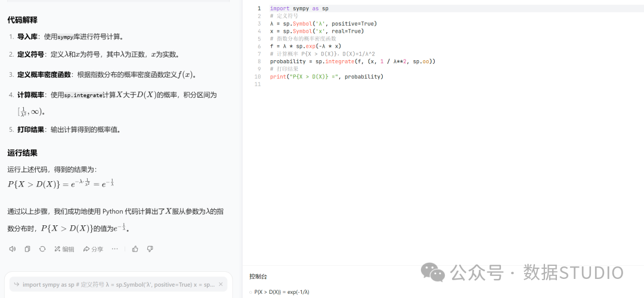Regenerate the answer with the refresh icon
The height and width of the screenshot is (298, 644).
42,249
